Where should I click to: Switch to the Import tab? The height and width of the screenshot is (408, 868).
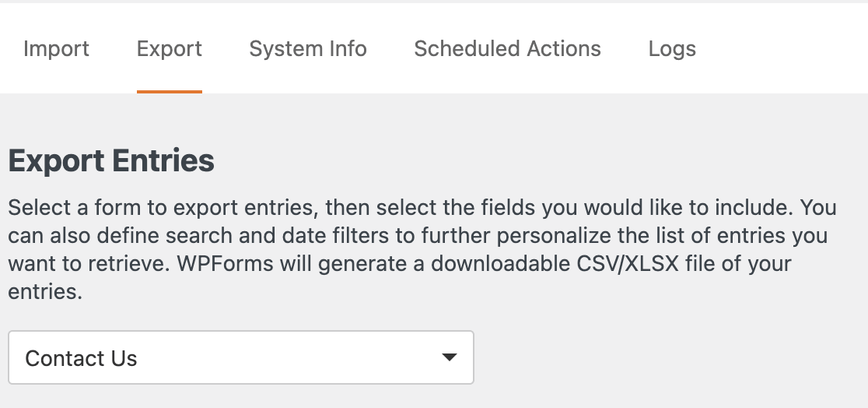click(x=56, y=49)
